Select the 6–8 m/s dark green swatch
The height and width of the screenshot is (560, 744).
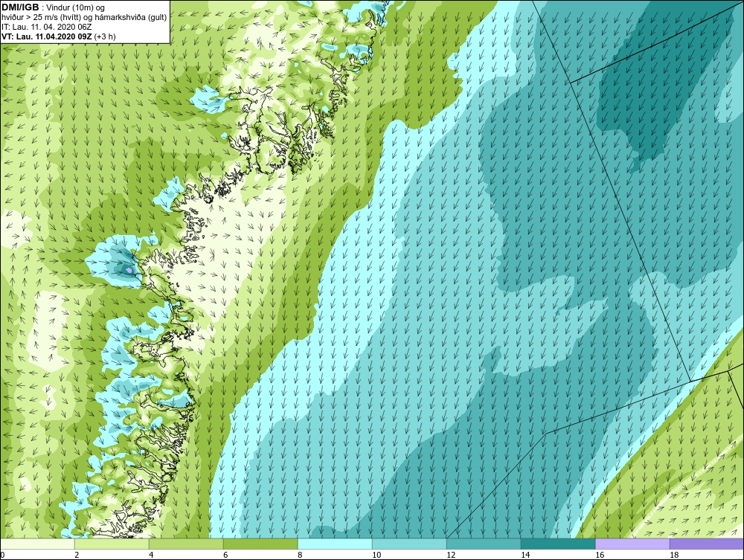pos(260,544)
